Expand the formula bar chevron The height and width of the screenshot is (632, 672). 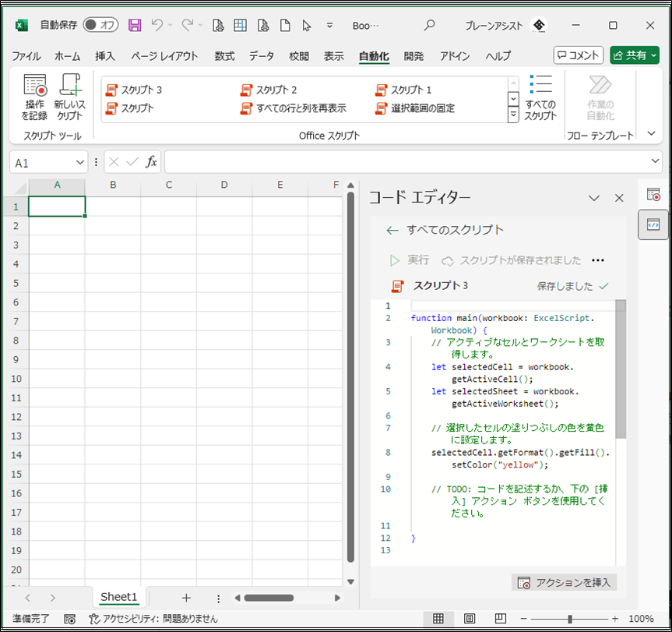tap(655, 161)
